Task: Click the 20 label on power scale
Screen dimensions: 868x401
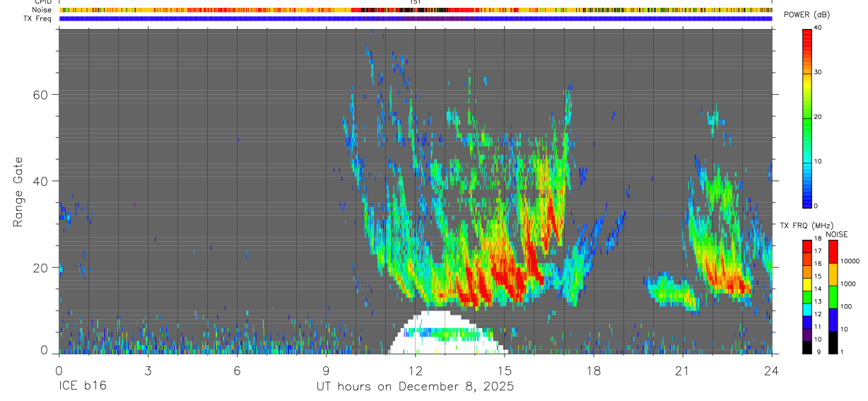Action: point(818,117)
